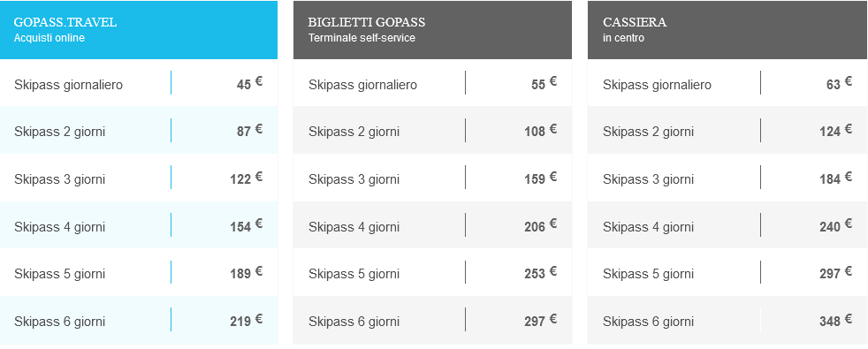Screen dimensions: 868x349
Task: Select cashier Skipass 6 giorni 348 €
Action: point(727,320)
